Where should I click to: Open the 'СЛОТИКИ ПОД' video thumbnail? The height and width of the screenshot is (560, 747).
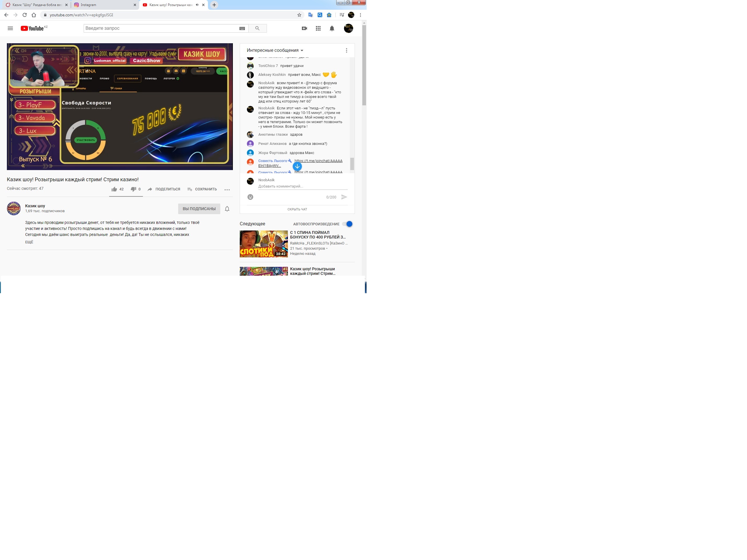tap(264, 244)
